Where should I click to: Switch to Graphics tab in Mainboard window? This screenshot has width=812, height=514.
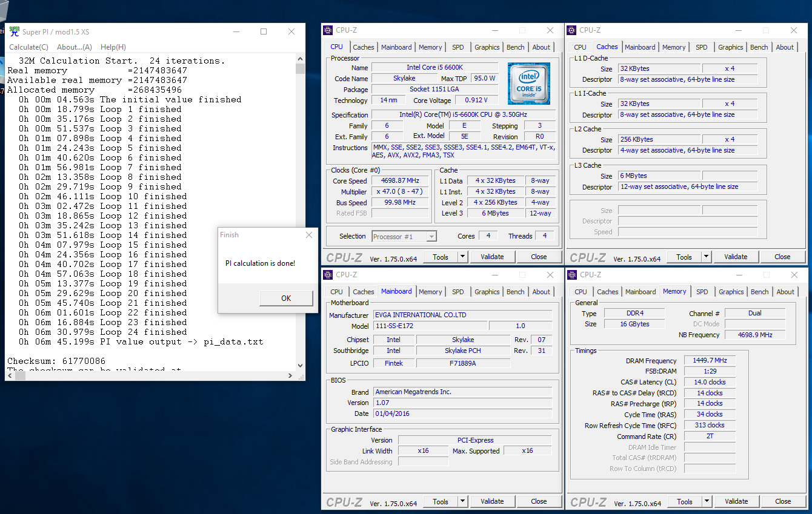pyautogui.click(x=487, y=292)
